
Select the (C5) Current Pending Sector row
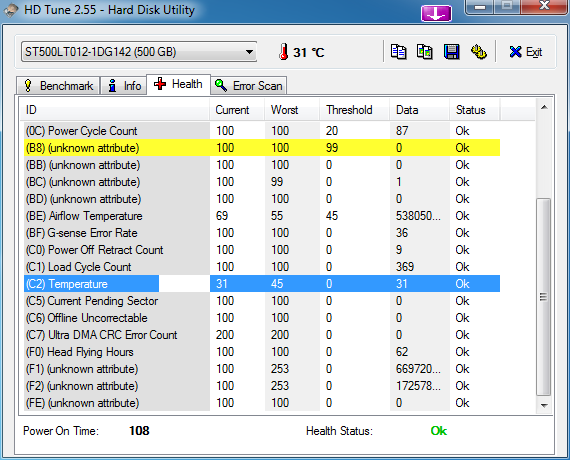(x=262, y=301)
